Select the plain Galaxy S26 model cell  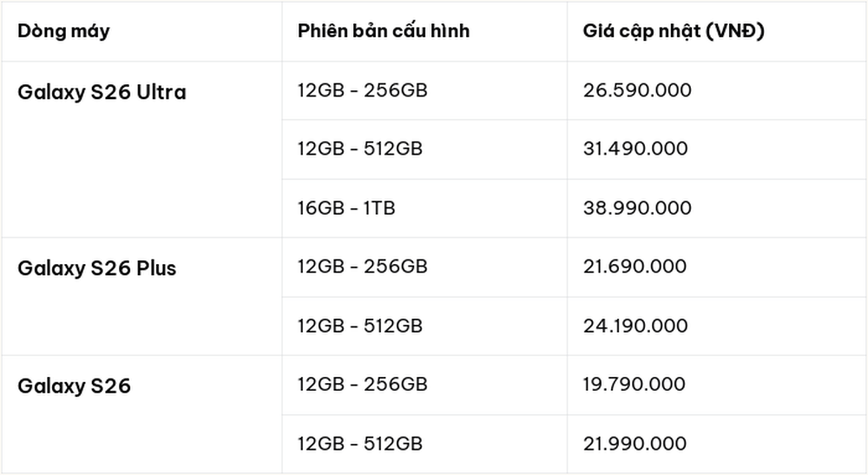(x=74, y=386)
